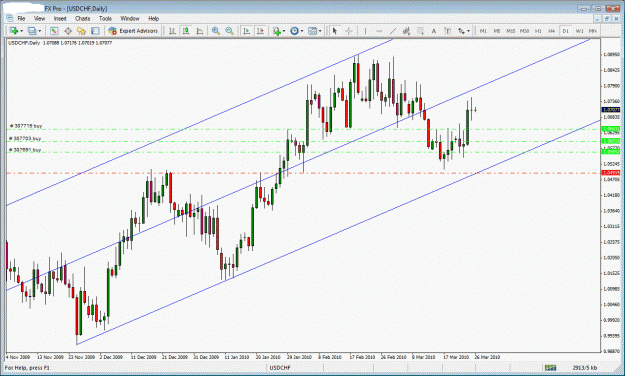Click the Periods clock icon
Screen dimensions: 625x376
click(294, 31)
